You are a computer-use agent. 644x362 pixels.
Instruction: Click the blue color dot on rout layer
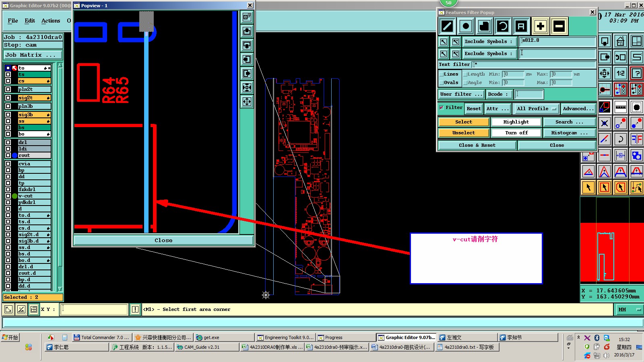pos(15,155)
